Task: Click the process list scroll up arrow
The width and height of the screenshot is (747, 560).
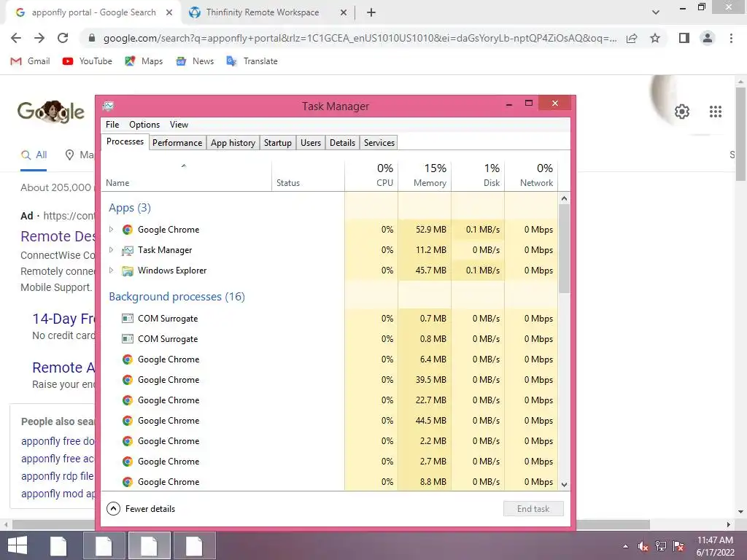Action: (x=564, y=198)
